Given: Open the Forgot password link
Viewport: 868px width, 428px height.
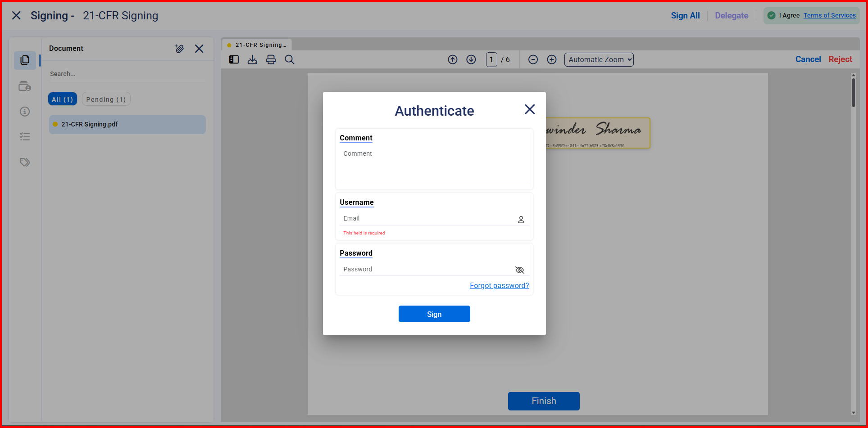Looking at the screenshot, I should (x=499, y=285).
